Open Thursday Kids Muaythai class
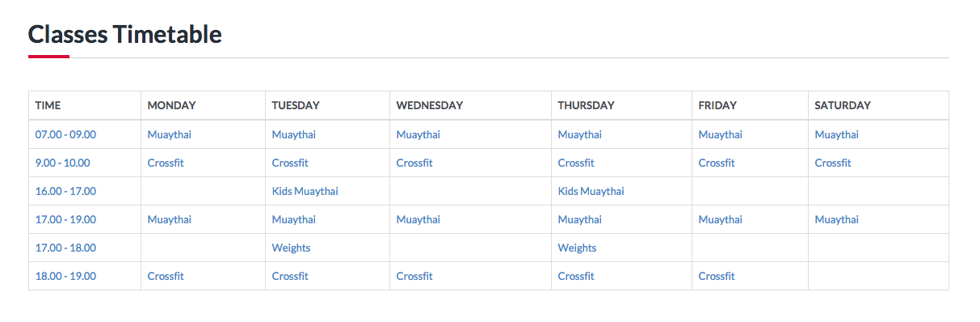 pos(591,191)
